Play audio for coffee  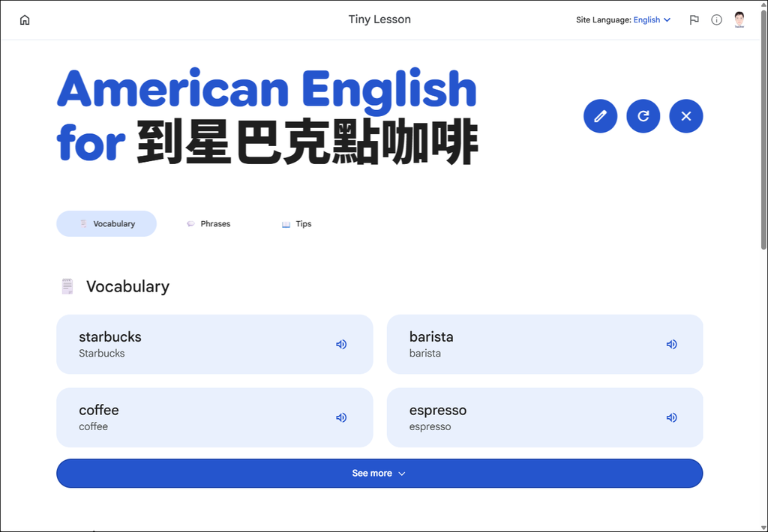[x=341, y=417]
